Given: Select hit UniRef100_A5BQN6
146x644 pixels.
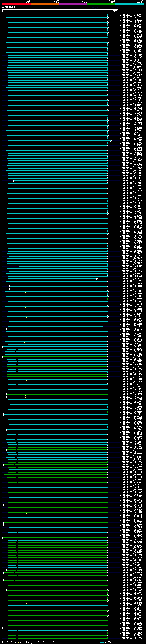Looking at the screenshot, I should click(131, 128).
